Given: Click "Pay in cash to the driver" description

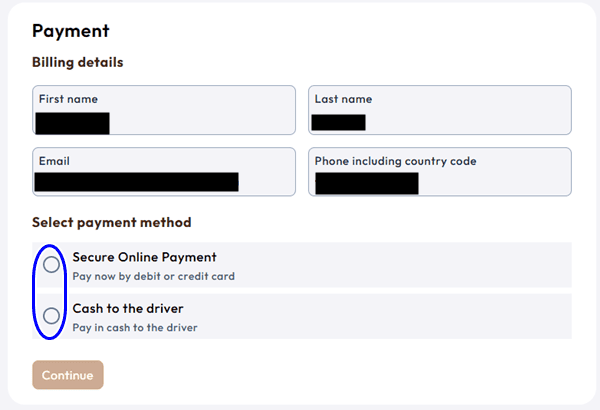Looking at the screenshot, I should 135,327.
